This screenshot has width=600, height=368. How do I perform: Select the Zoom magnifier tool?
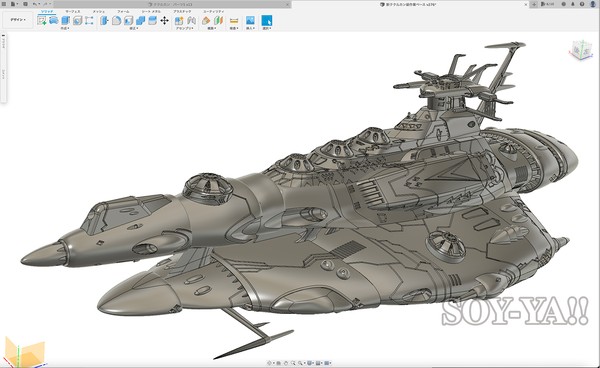[x=293, y=363]
